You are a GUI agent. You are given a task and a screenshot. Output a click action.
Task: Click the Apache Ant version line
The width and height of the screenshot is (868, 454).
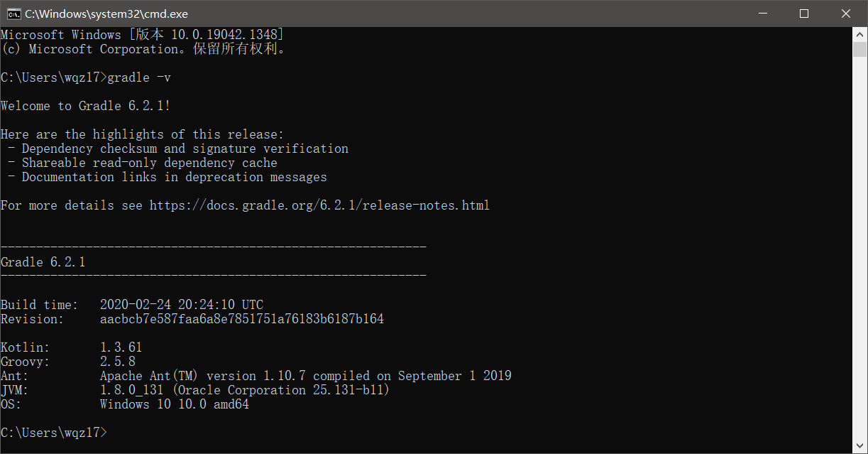pos(306,376)
